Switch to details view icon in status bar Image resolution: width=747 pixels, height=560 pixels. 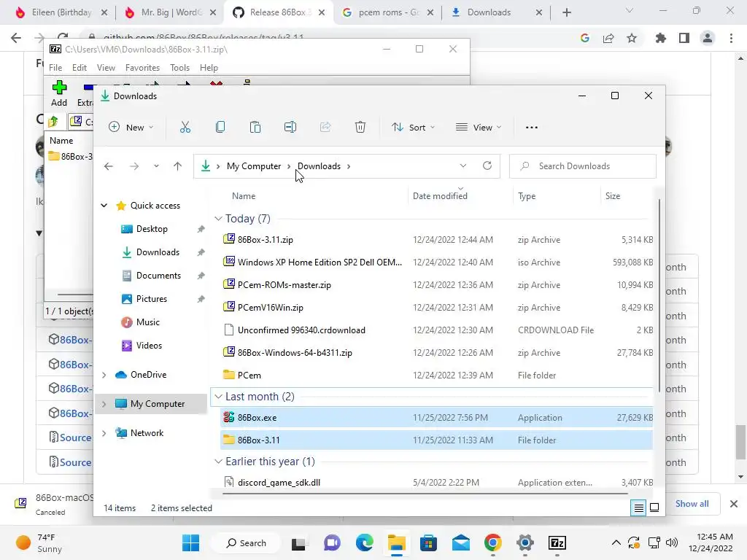tap(638, 507)
